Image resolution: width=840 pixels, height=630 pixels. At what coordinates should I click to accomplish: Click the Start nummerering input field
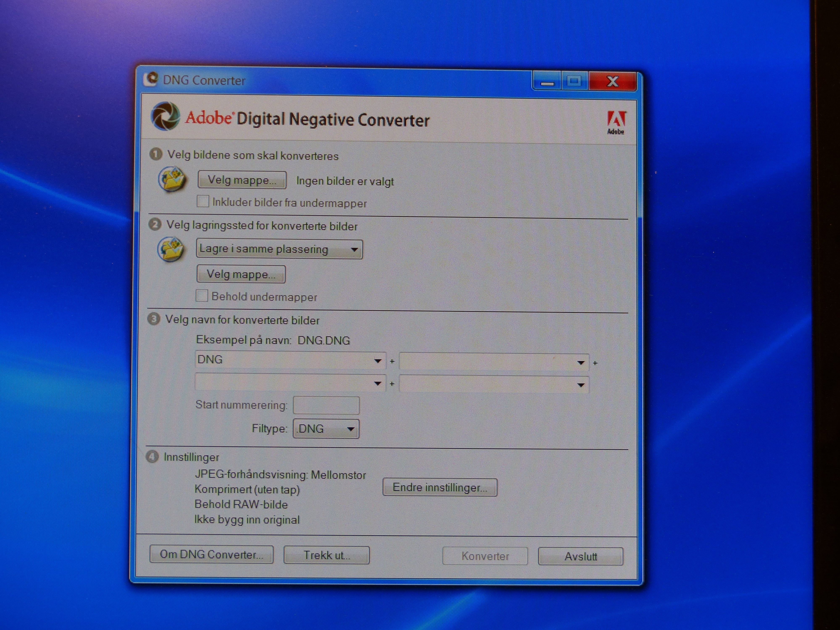pyautogui.click(x=326, y=406)
